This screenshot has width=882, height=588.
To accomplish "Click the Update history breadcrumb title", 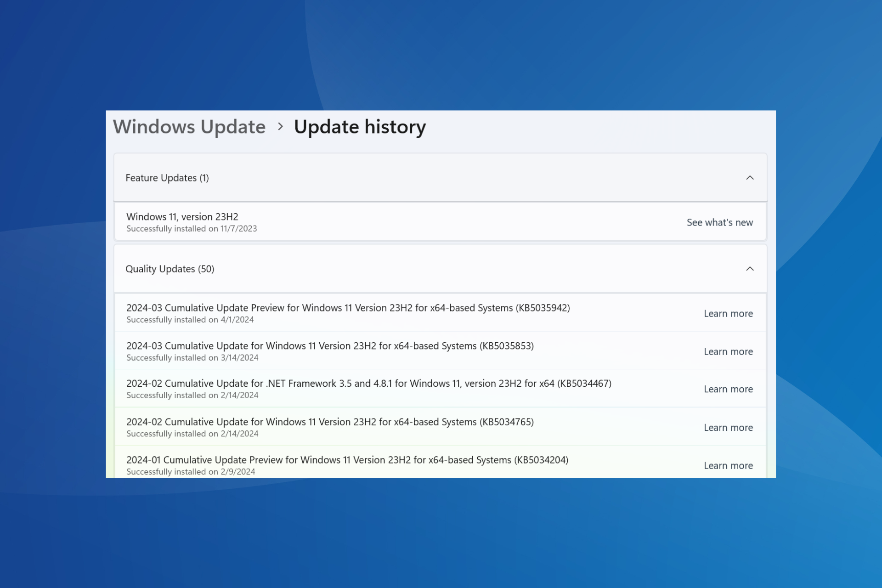I will point(360,127).
